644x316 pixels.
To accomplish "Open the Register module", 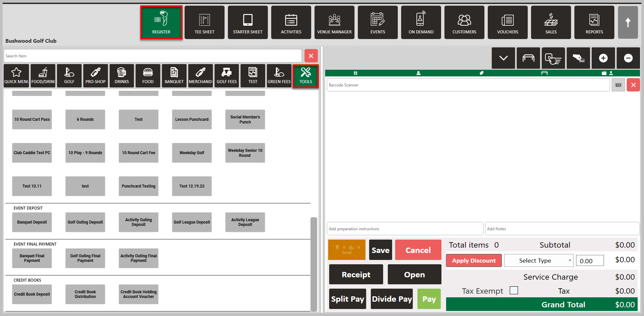I will (161, 22).
